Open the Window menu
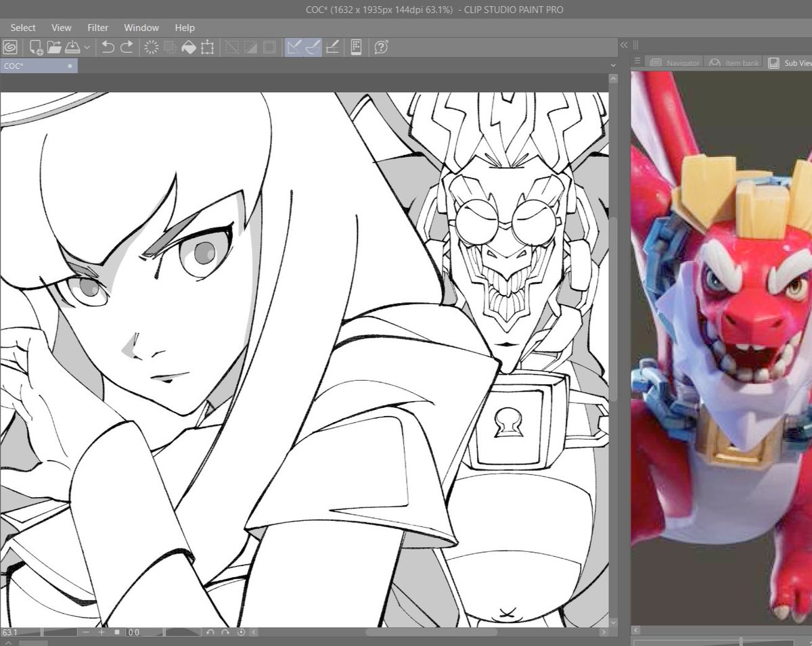This screenshot has width=812, height=646. [x=141, y=28]
